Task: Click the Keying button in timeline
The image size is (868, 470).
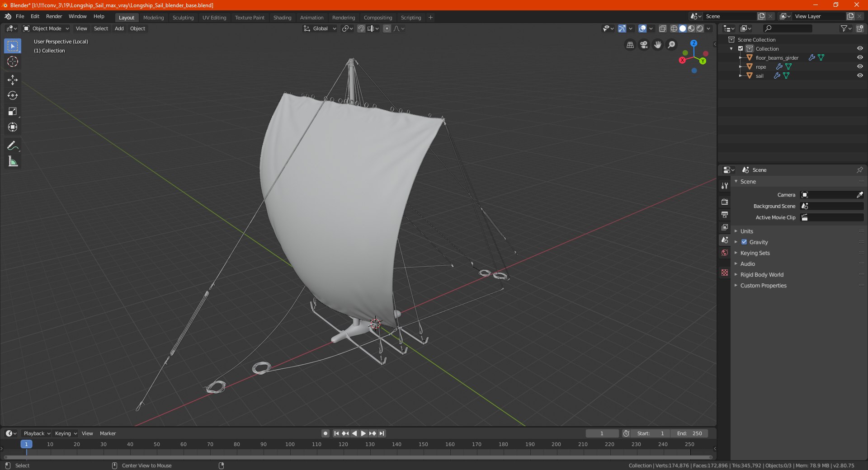Action: click(x=66, y=433)
